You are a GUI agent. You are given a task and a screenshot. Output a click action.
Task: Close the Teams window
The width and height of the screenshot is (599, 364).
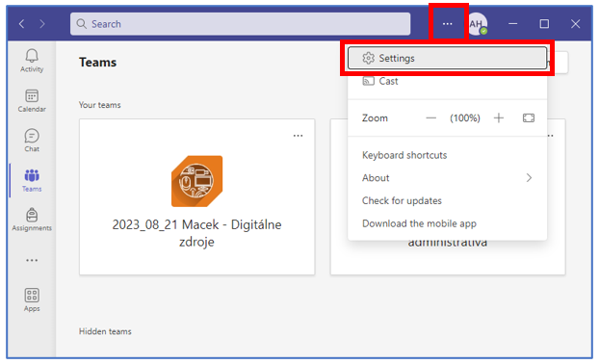(575, 24)
